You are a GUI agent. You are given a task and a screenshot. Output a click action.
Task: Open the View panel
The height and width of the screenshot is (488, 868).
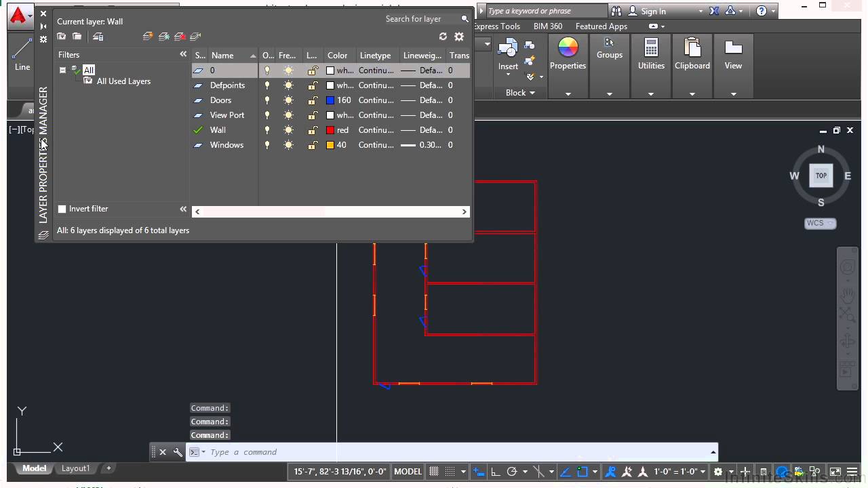pos(733,54)
